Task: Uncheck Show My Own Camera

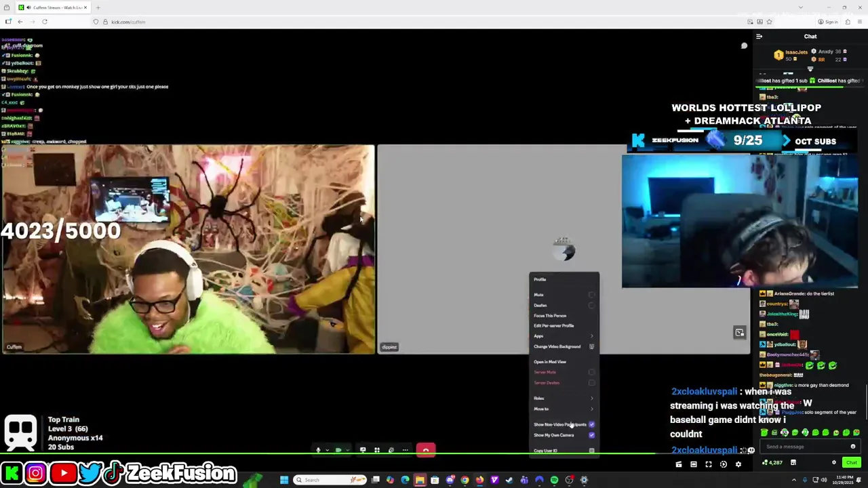Action: tap(592, 435)
